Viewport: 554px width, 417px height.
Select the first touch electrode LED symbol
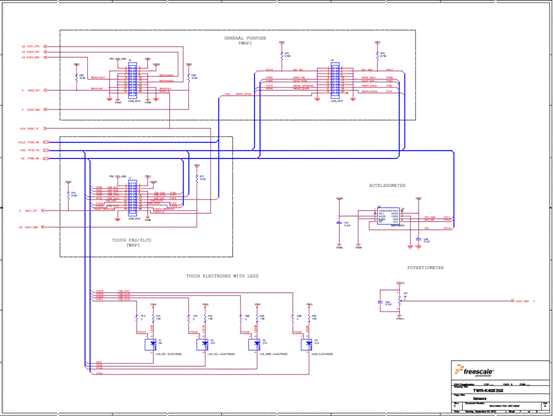click(x=152, y=345)
